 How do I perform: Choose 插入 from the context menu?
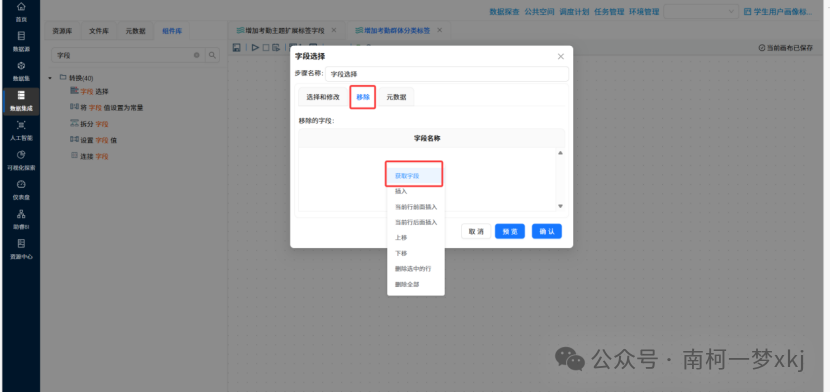416,192
